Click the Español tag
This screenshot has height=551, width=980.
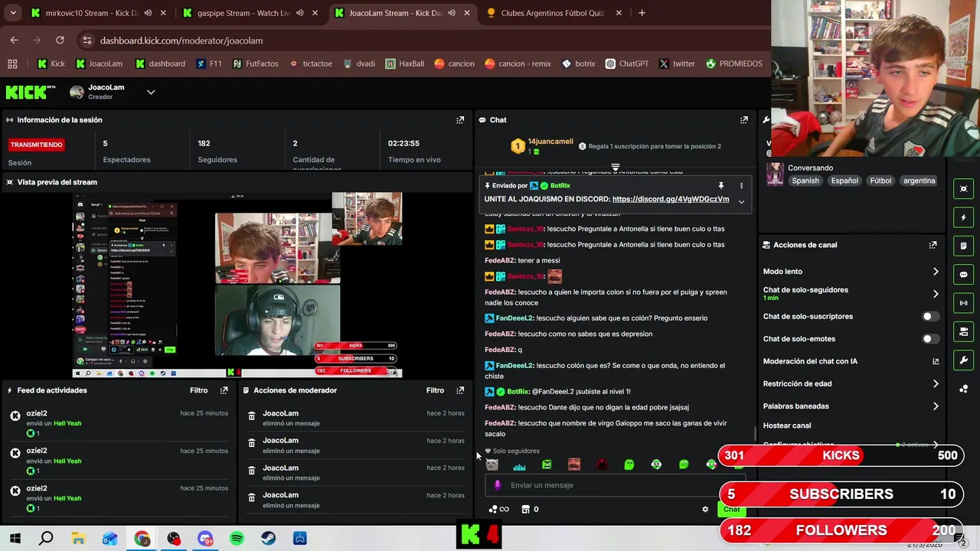click(x=844, y=181)
